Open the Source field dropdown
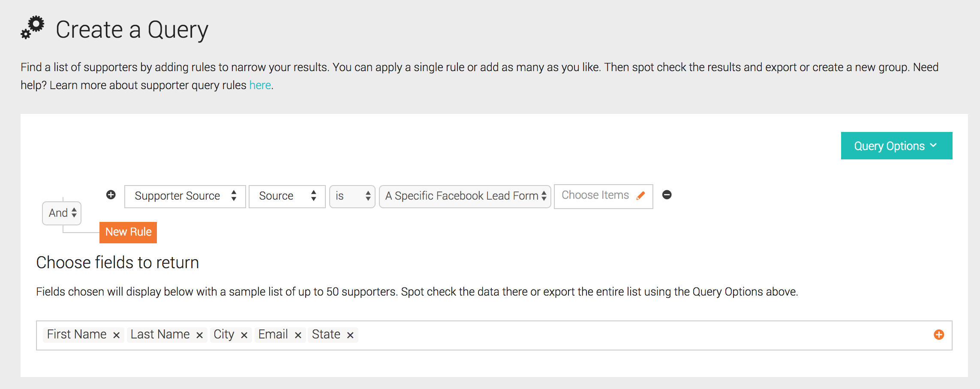This screenshot has height=389, width=980. (x=286, y=196)
